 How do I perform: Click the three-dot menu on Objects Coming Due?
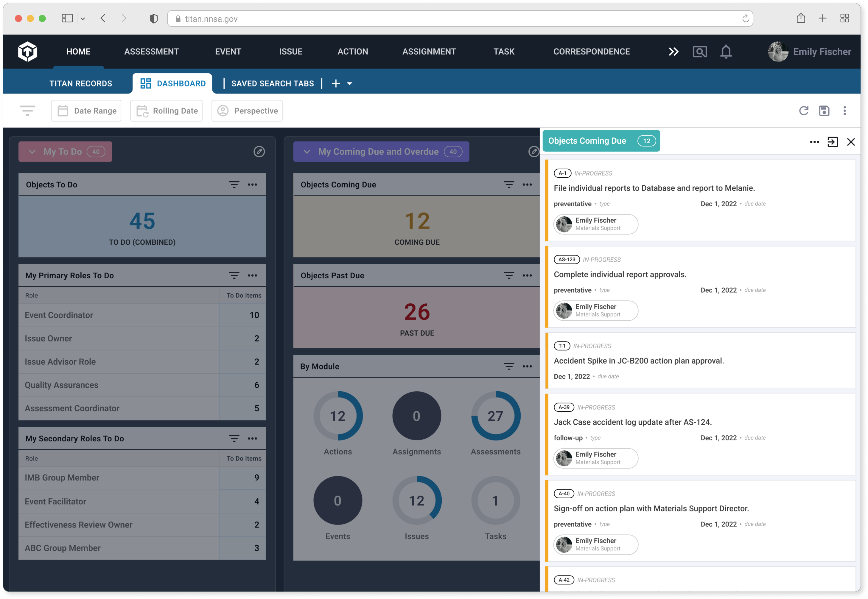pos(812,141)
